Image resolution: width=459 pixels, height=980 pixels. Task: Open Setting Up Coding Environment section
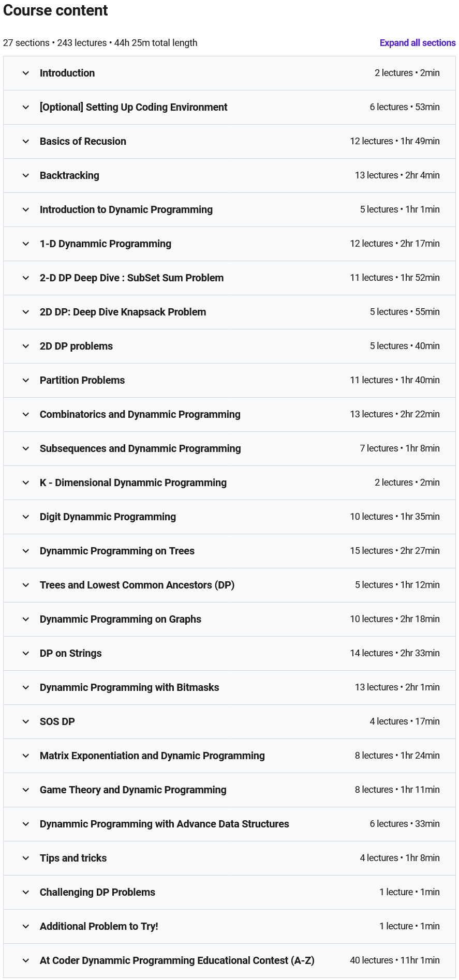click(230, 107)
